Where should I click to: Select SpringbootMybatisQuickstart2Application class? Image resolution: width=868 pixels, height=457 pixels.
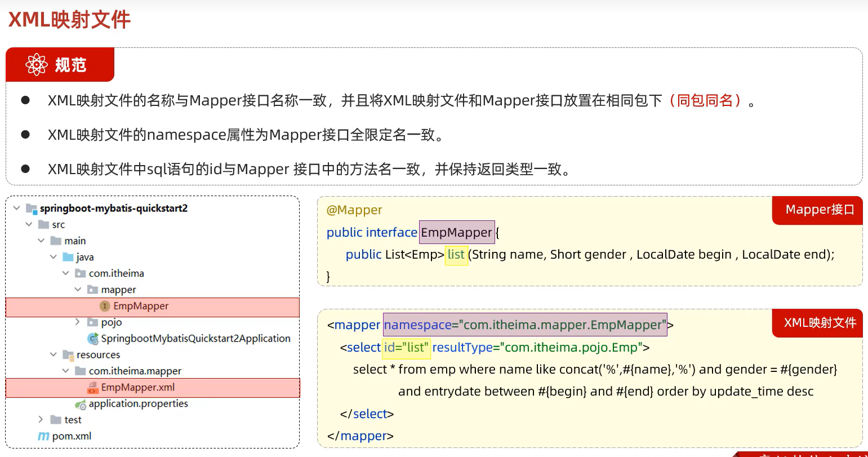coord(195,339)
